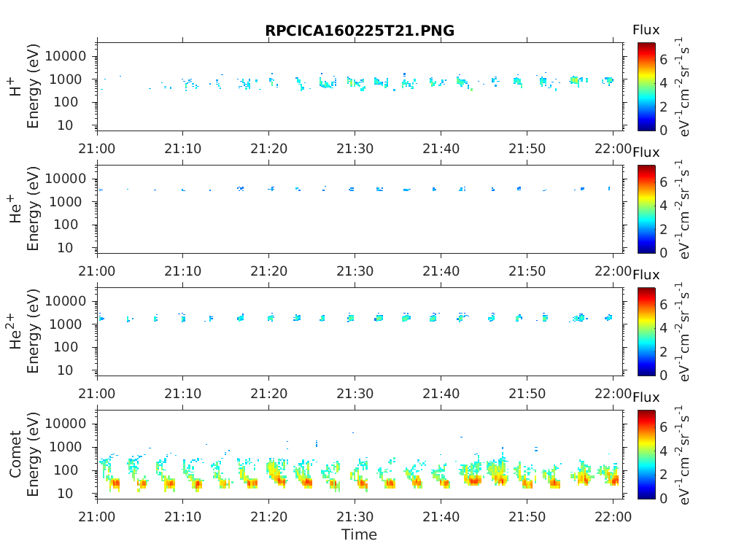Click the 0 tick on Comet colorbar

pos(663,498)
